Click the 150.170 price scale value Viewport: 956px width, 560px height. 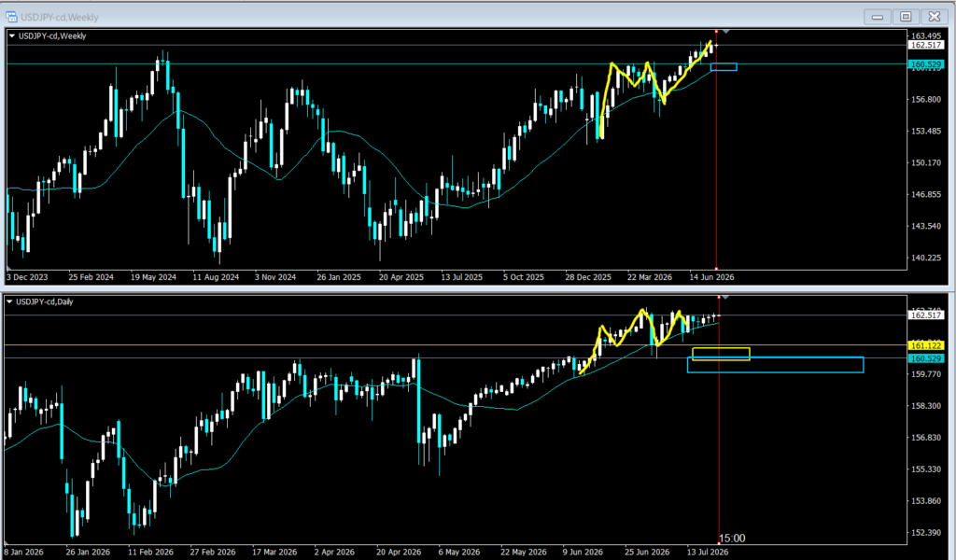click(x=925, y=162)
